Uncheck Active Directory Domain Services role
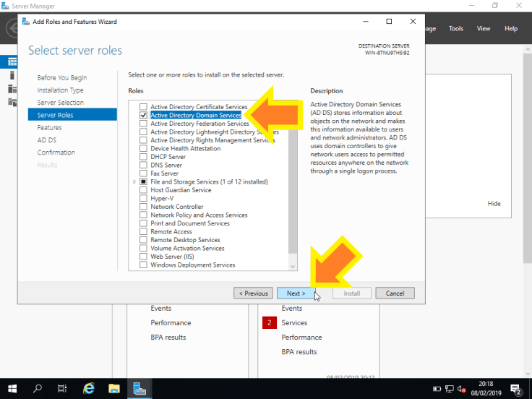532x399 pixels. (143, 115)
